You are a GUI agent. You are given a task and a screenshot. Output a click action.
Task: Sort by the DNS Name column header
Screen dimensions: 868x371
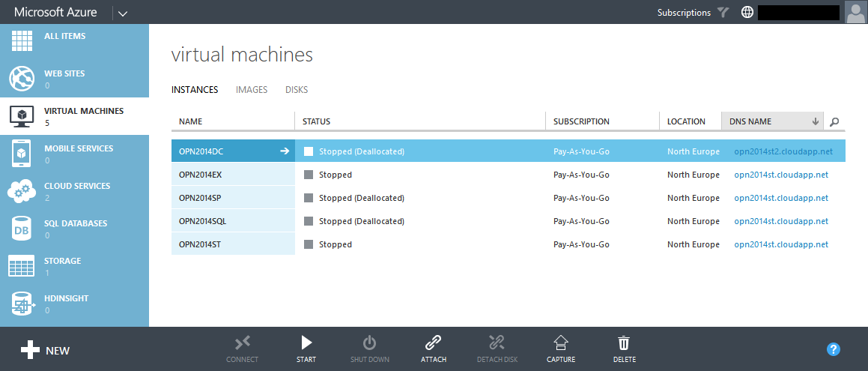tap(773, 121)
